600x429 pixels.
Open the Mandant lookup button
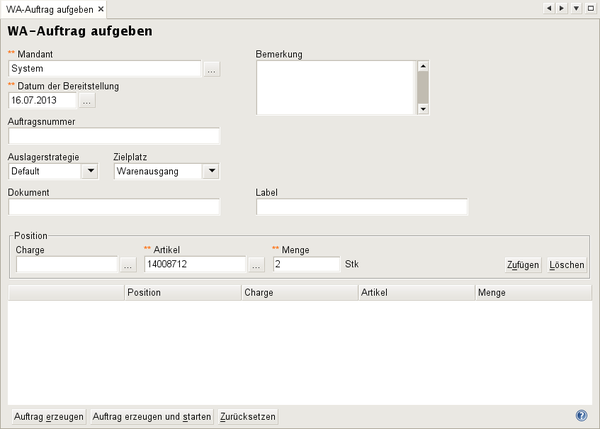click(x=212, y=69)
